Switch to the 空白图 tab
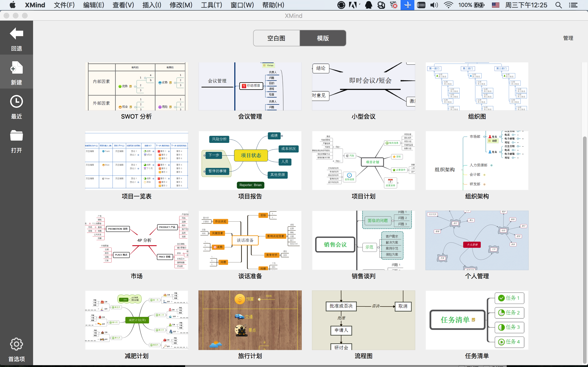The height and width of the screenshot is (367, 588). pyautogui.click(x=276, y=38)
